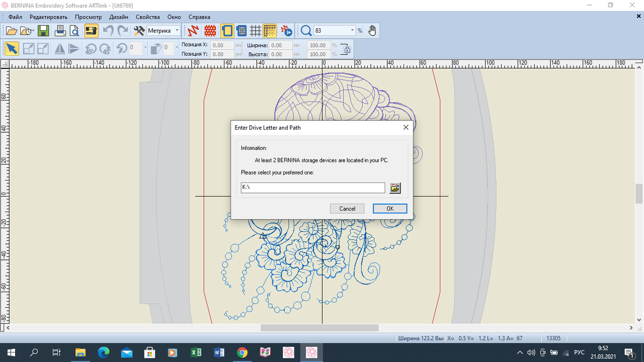
Task: Open the Редактировать menu
Action: tap(48, 17)
